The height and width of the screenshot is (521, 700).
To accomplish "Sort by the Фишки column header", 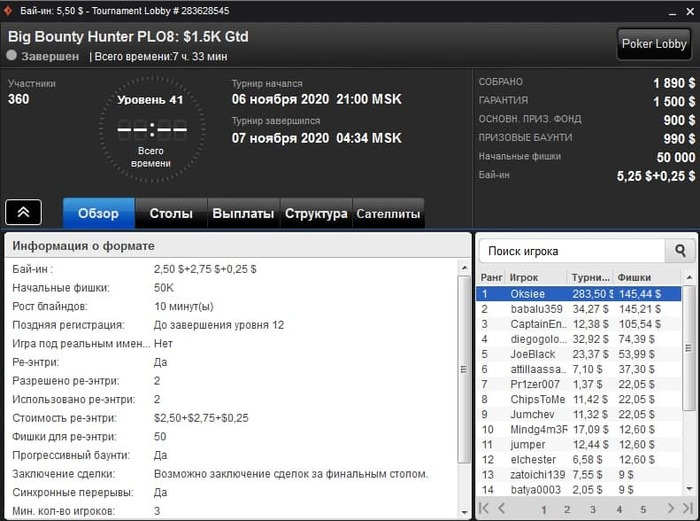I will coord(647,277).
